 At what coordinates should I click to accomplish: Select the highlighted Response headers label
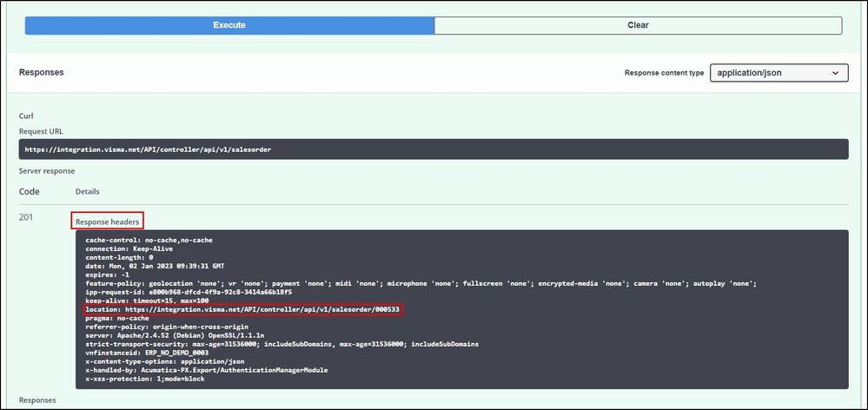[x=109, y=222]
